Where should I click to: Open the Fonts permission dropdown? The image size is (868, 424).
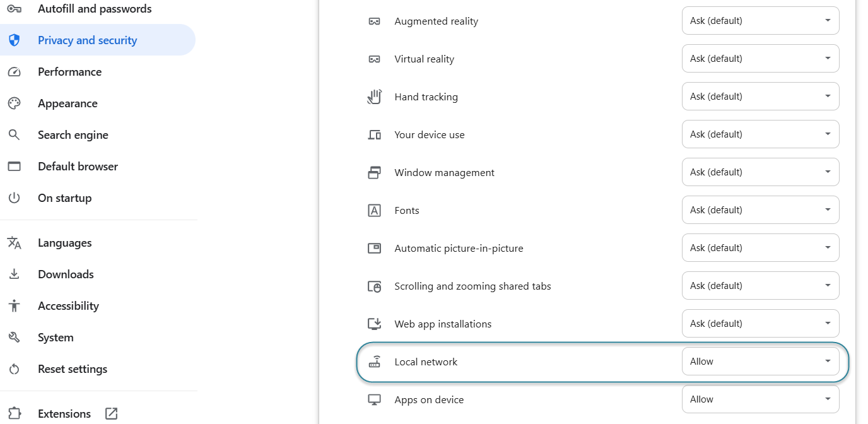click(761, 210)
